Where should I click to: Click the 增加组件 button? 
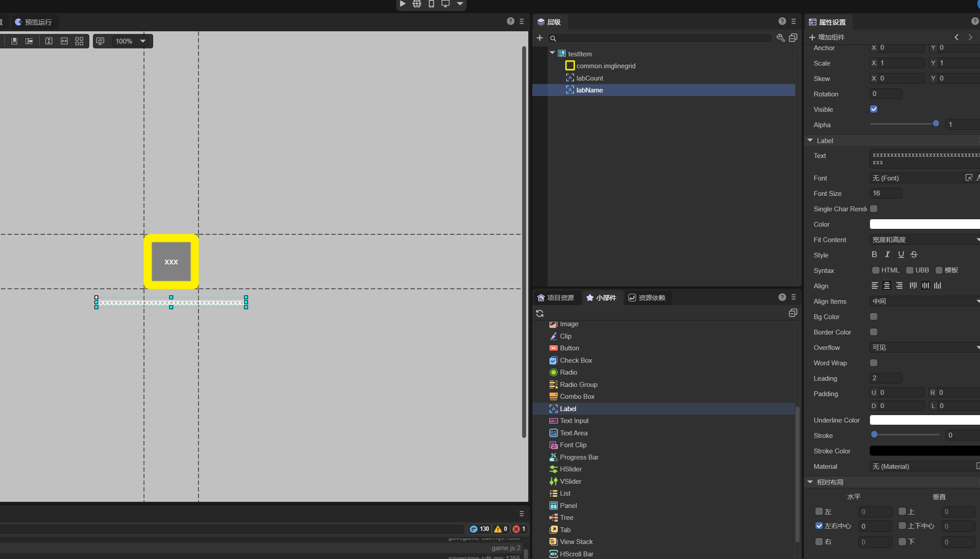pos(827,37)
